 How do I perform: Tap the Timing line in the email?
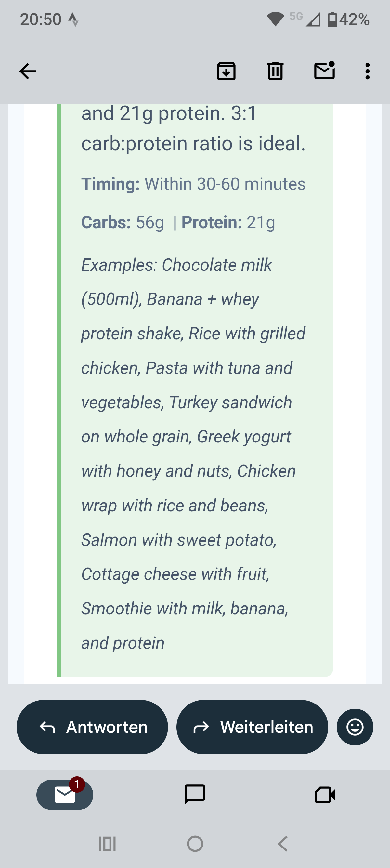[x=193, y=184]
